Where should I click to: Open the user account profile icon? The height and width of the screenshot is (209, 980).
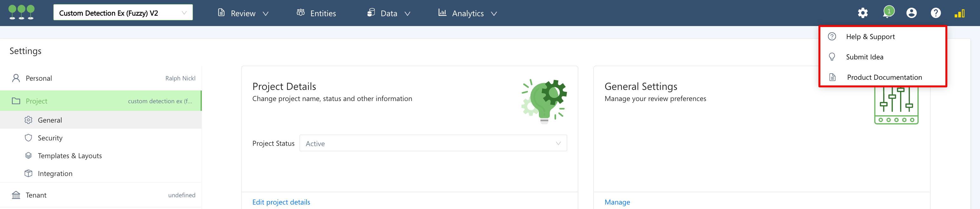911,13
